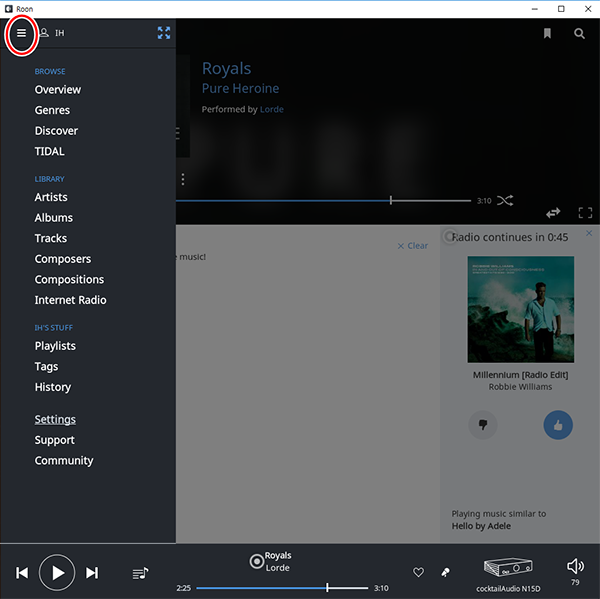The height and width of the screenshot is (599, 600).
Task: Open Composers in Library
Action: coord(63,259)
